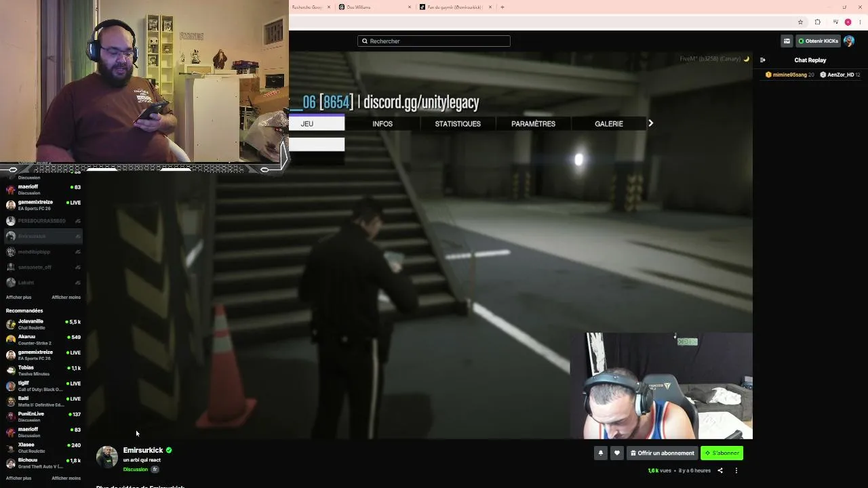This screenshot has width=868, height=488.
Task: Open the offline Lakaht channel
Action: tap(43, 283)
